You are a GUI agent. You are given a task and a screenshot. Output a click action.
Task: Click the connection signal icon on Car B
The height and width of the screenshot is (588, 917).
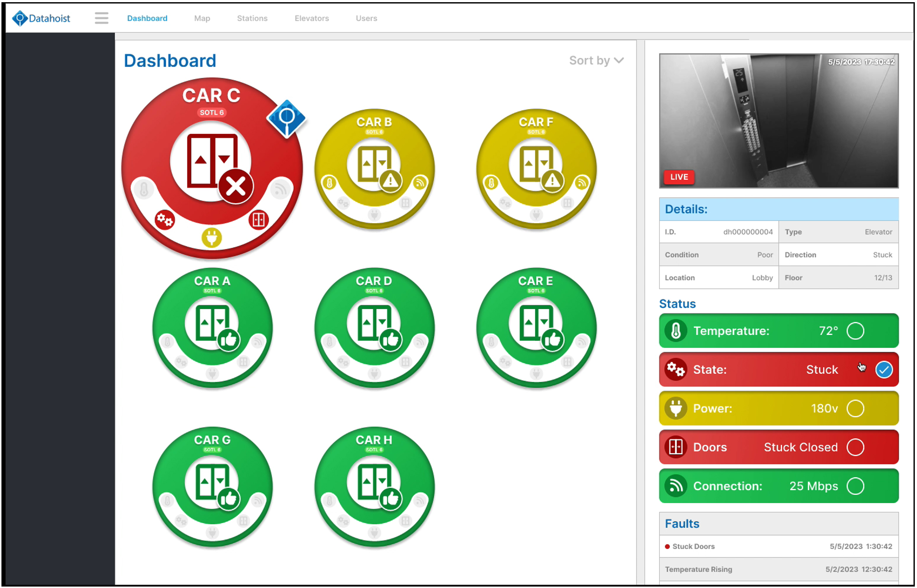[420, 183]
